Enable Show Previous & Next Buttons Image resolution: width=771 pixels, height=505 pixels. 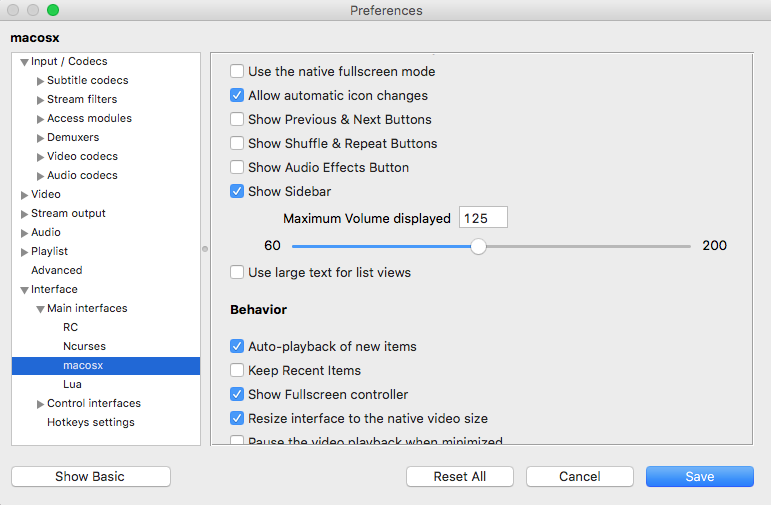click(x=237, y=120)
